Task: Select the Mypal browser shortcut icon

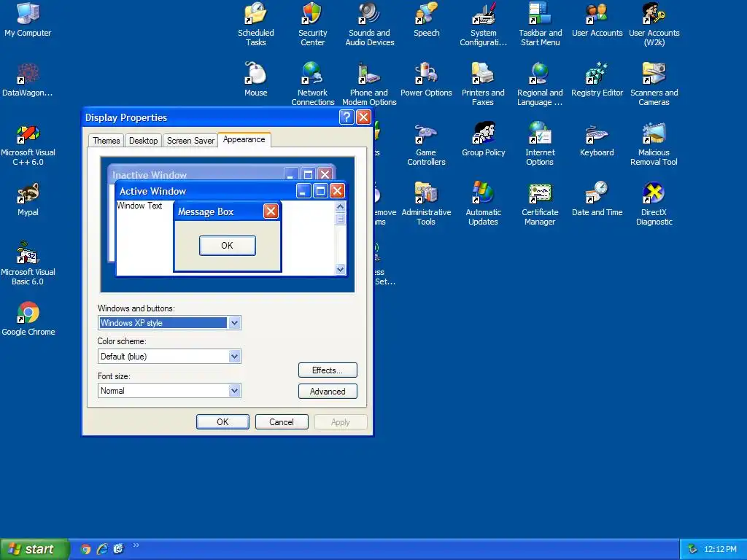Action: (x=28, y=199)
